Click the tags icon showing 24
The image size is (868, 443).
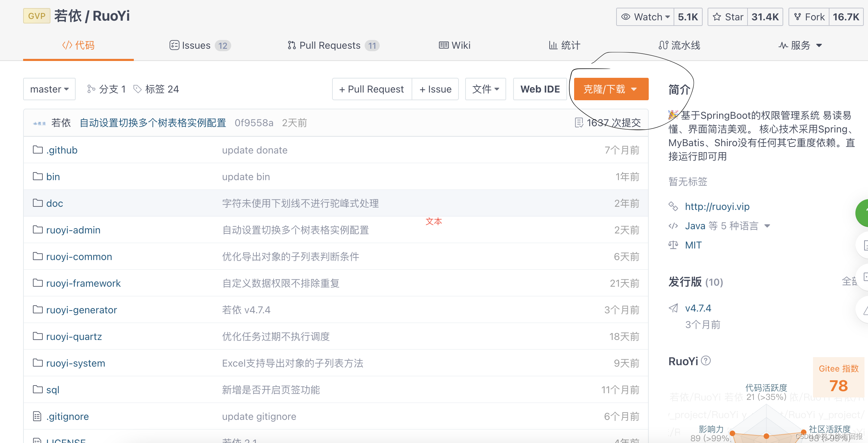tap(137, 89)
